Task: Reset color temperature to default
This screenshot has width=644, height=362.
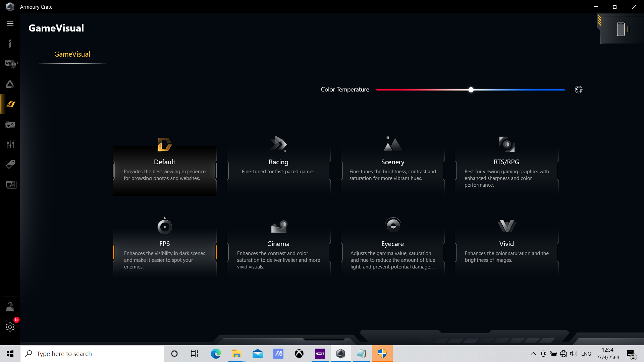Action: pyautogui.click(x=579, y=89)
